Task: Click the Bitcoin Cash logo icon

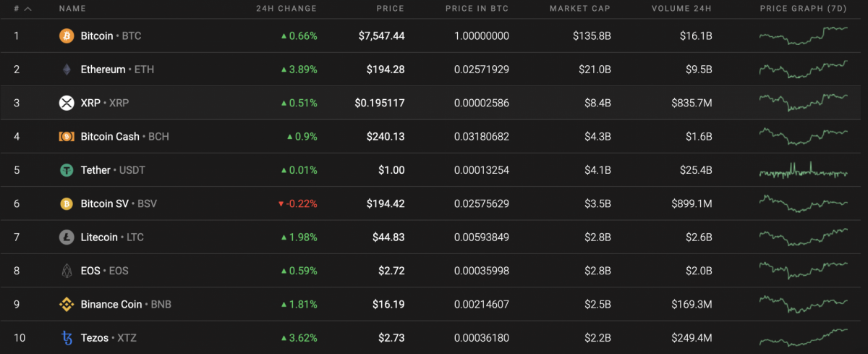Action: pos(67,136)
